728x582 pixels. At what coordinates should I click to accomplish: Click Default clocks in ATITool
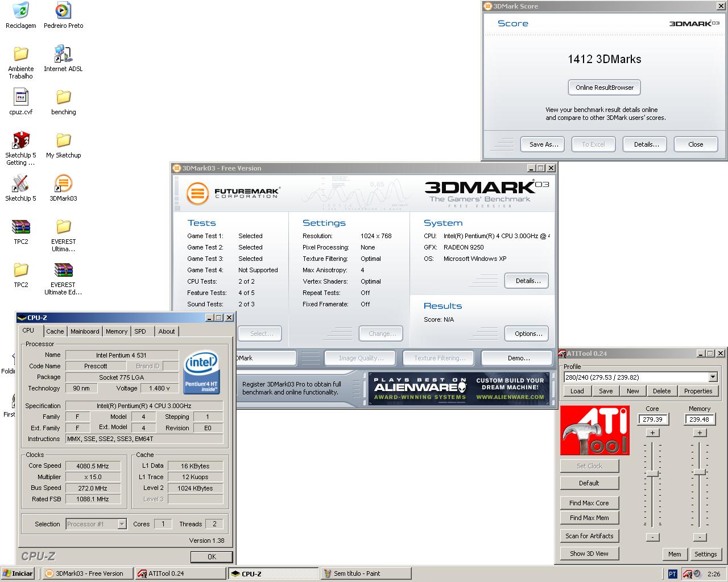coord(589,483)
